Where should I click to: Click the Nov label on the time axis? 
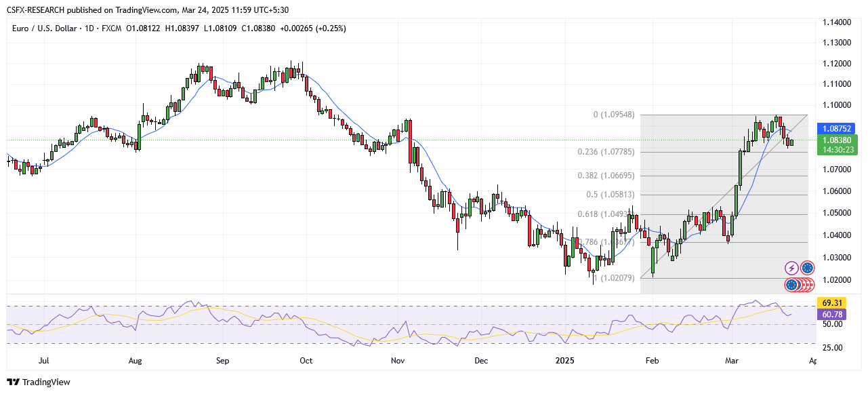pos(398,361)
